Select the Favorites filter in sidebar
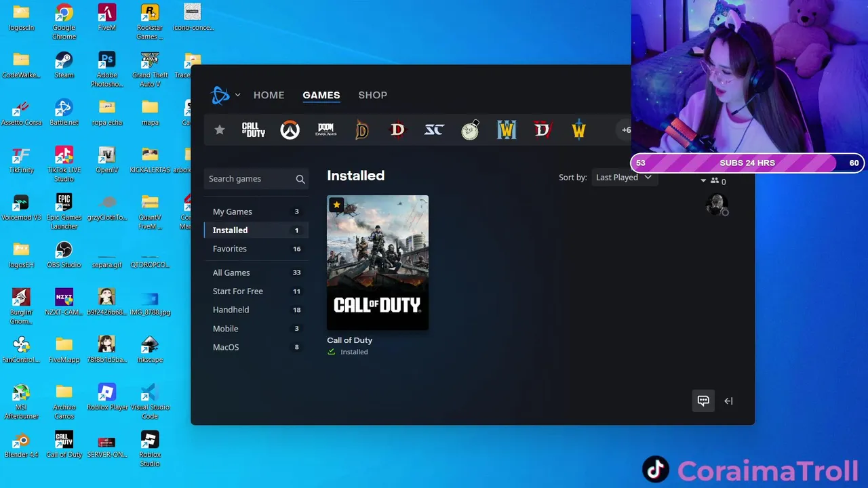This screenshot has width=868, height=488. (256, 249)
